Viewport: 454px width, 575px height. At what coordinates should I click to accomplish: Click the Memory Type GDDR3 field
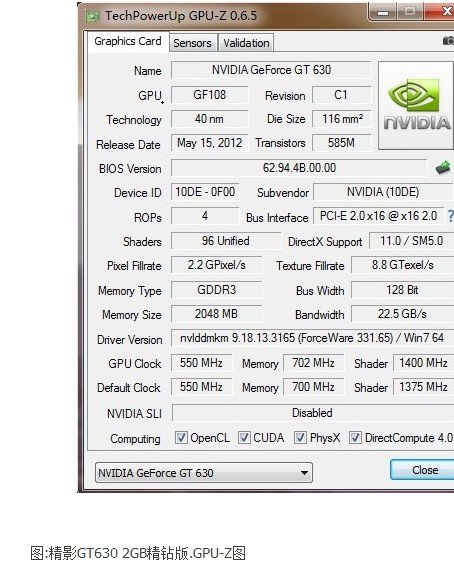point(217,290)
